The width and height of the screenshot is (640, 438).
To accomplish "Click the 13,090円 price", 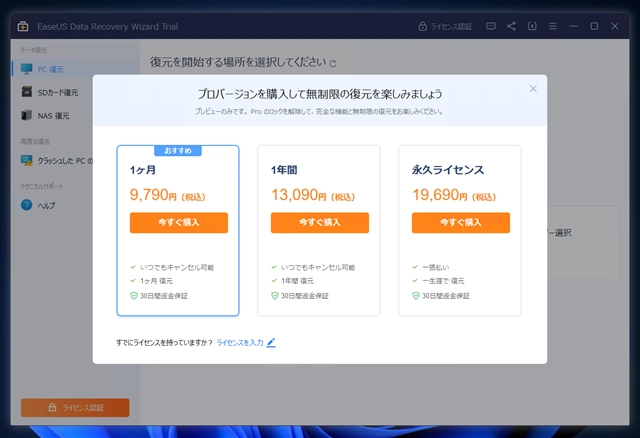I will click(313, 195).
